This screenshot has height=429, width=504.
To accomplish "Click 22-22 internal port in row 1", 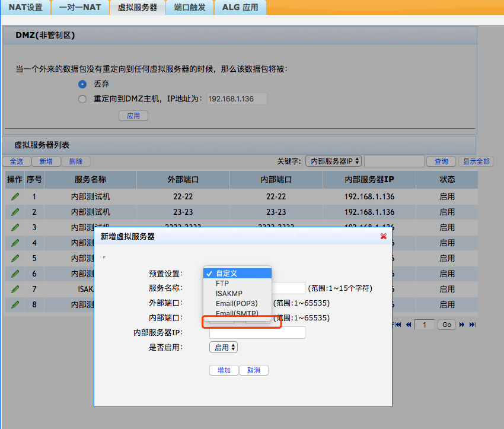I will click(x=276, y=196).
